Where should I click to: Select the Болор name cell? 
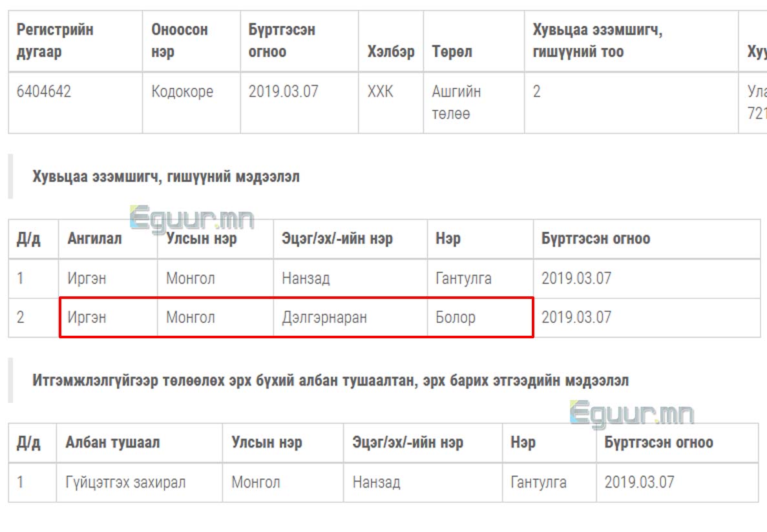tap(456, 318)
